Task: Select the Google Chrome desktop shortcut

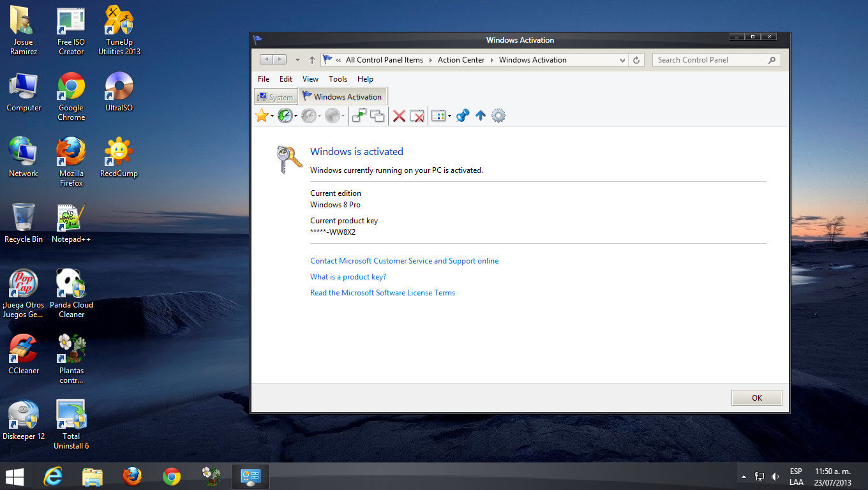Action: click(x=71, y=97)
